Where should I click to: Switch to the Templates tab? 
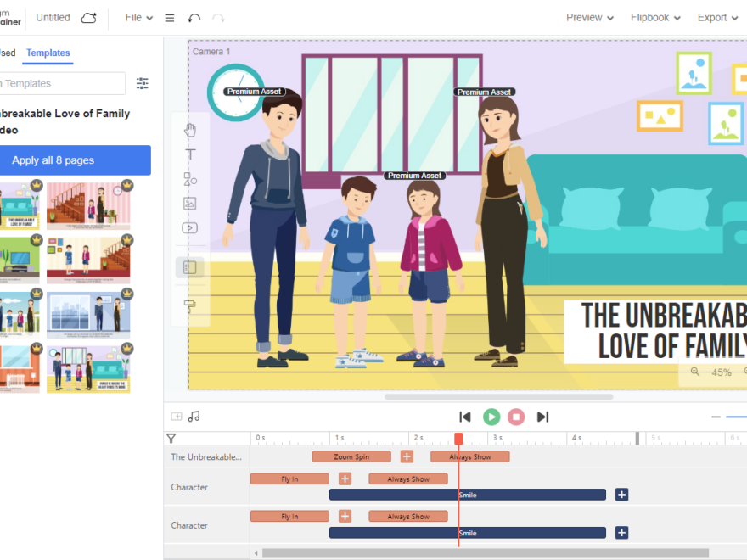(x=48, y=53)
